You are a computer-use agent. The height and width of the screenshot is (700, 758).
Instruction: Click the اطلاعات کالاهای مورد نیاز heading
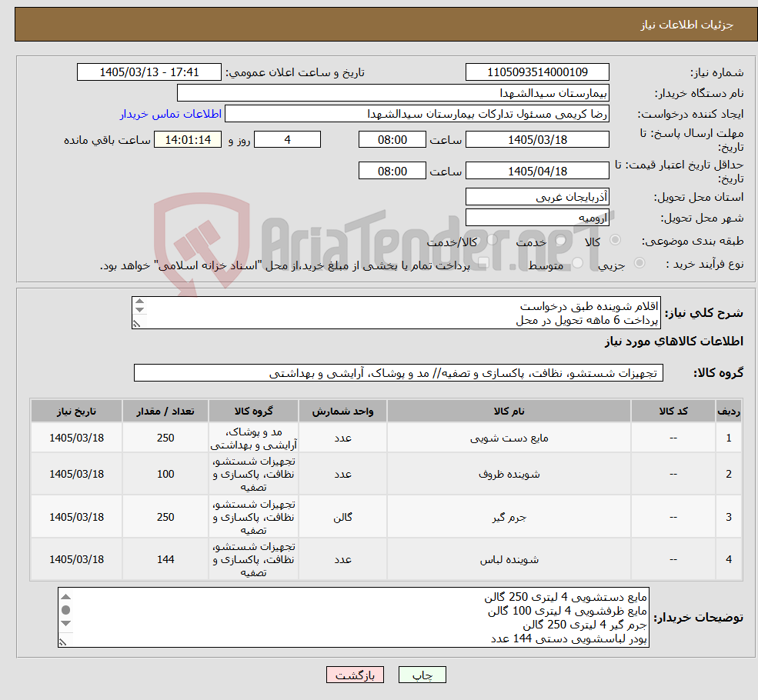[674, 342]
